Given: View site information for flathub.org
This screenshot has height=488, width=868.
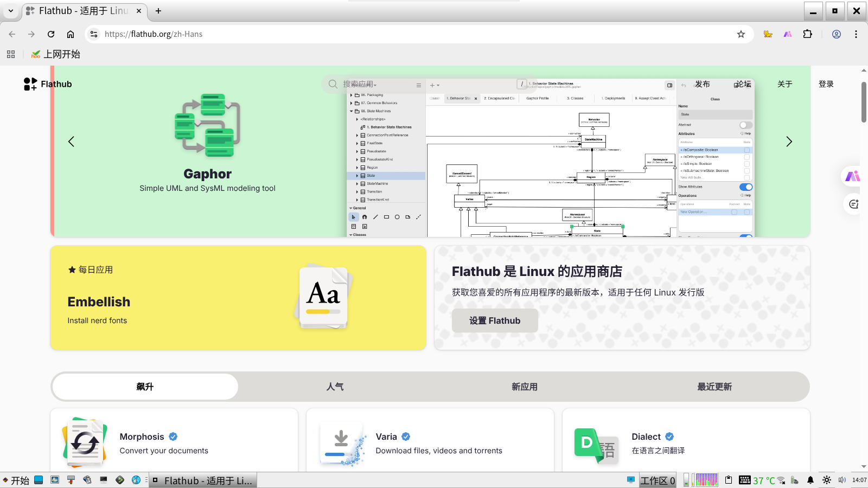Looking at the screenshot, I should coord(94,34).
